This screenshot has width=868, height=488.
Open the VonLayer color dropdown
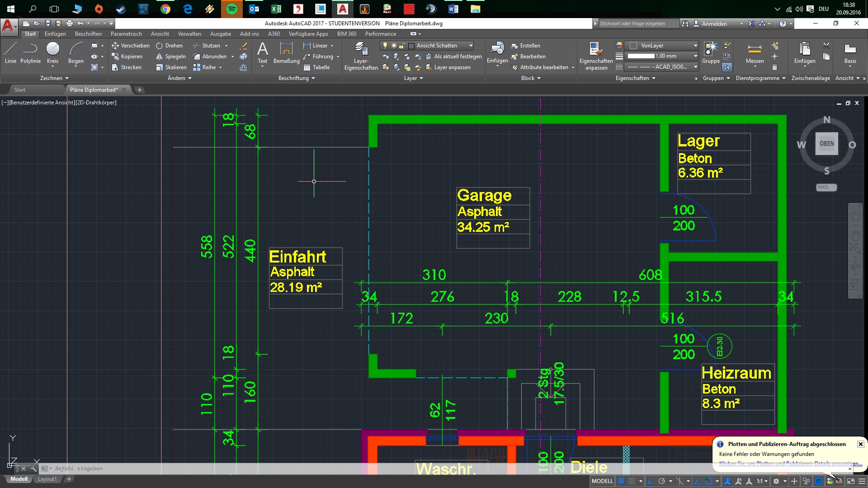click(x=662, y=46)
